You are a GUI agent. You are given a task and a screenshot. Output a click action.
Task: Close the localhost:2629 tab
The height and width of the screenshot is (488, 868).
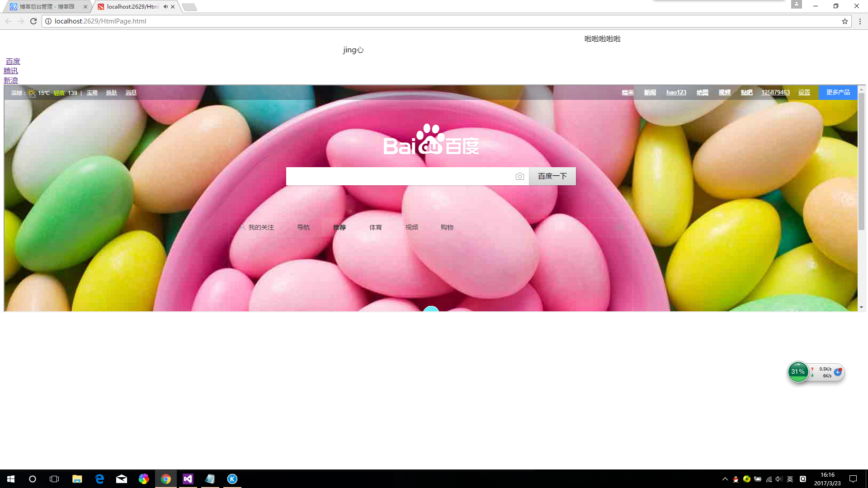173,7
